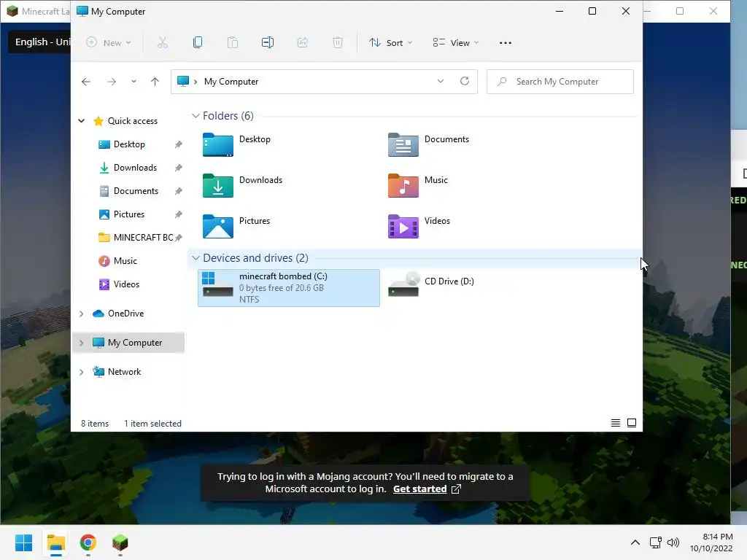Viewport: 747px width, 560px height.
Task: Open the Sort dropdown
Action: pyautogui.click(x=391, y=43)
